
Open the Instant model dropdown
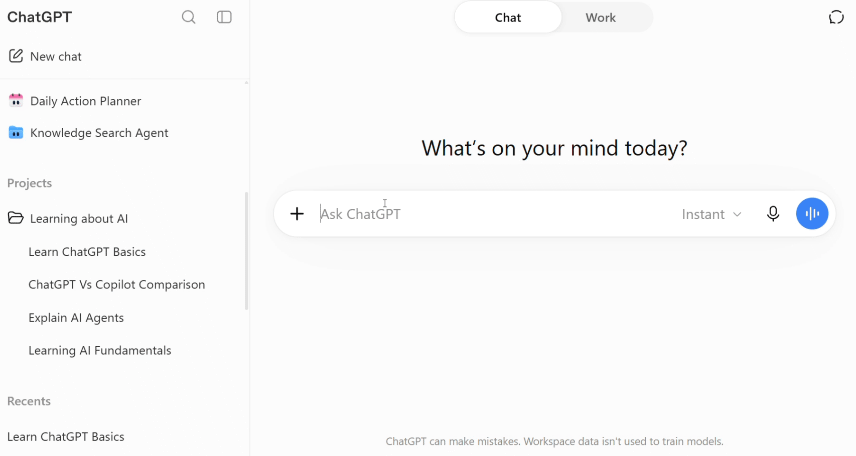pos(711,214)
